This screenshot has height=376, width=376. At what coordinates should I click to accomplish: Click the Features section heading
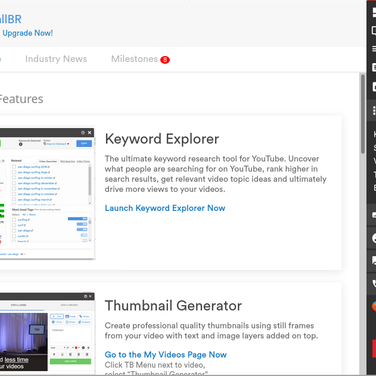[x=21, y=99]
